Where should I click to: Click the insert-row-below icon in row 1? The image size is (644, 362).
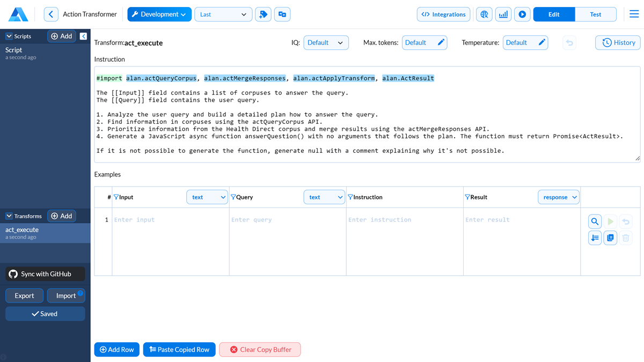(595, 238)
